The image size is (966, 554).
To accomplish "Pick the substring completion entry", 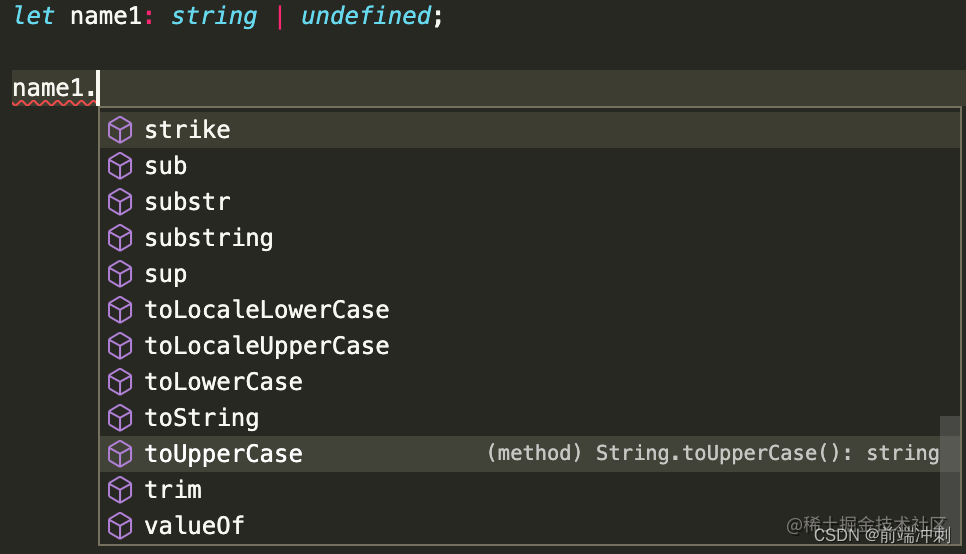I will click(x=530, y=238).
